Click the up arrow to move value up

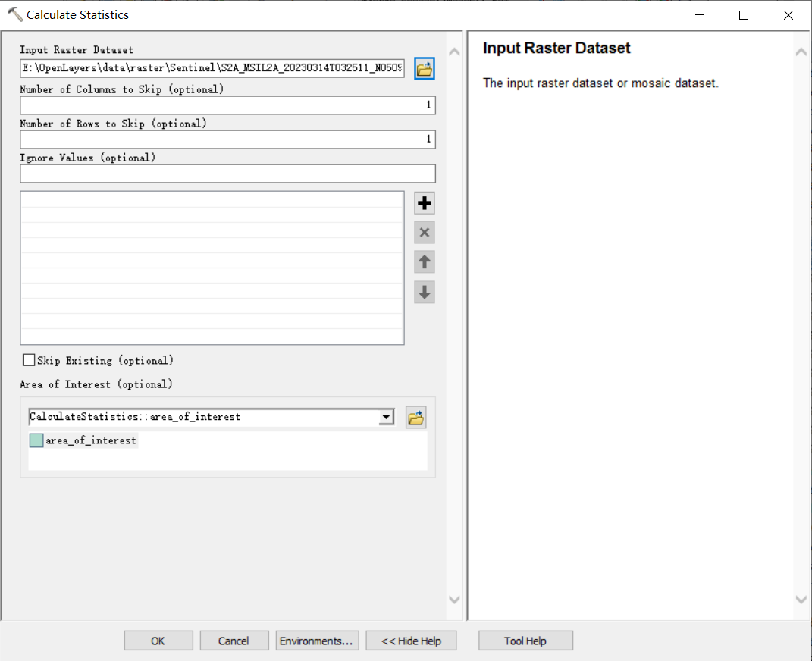click(425, 262)
